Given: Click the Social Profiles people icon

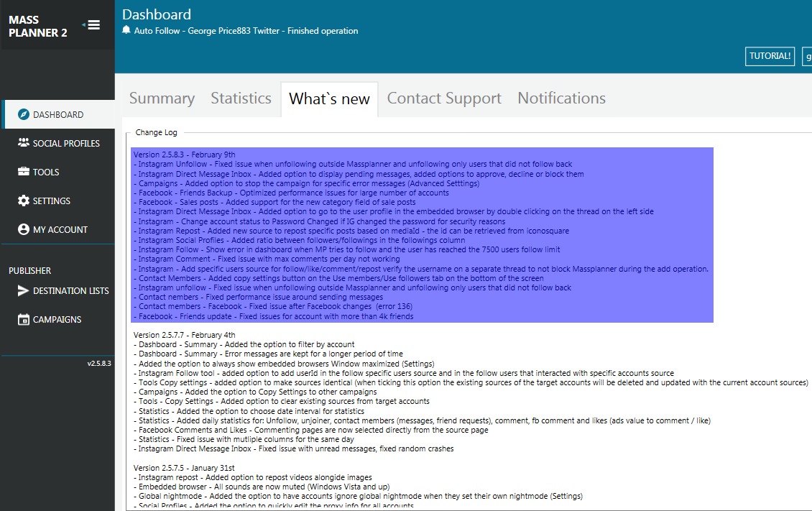Looking at the screenshot, I should (24, 143).
